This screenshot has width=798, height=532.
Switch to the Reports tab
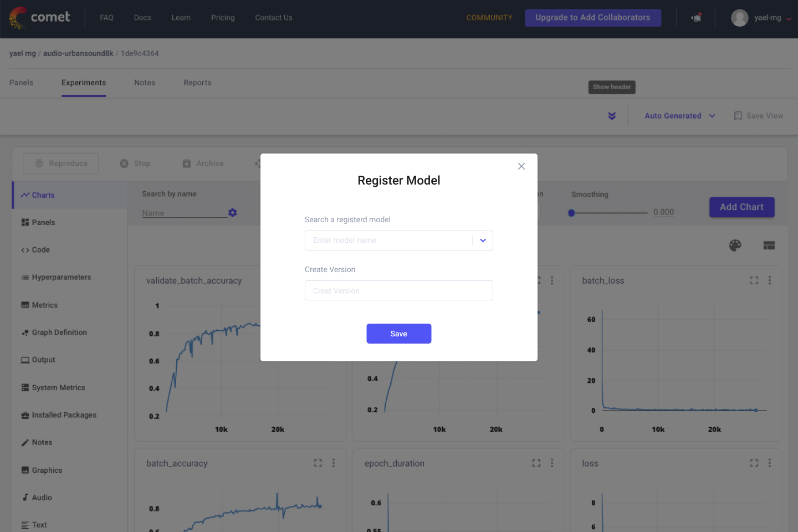(197, 83)
